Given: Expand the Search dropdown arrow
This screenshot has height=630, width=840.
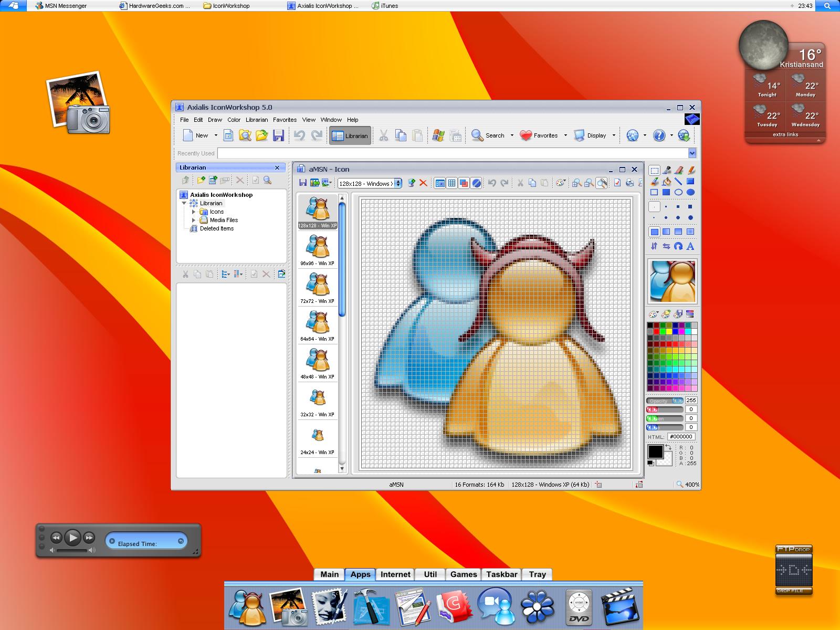Looking at the screenshot, I should click(x=512, y=135).
